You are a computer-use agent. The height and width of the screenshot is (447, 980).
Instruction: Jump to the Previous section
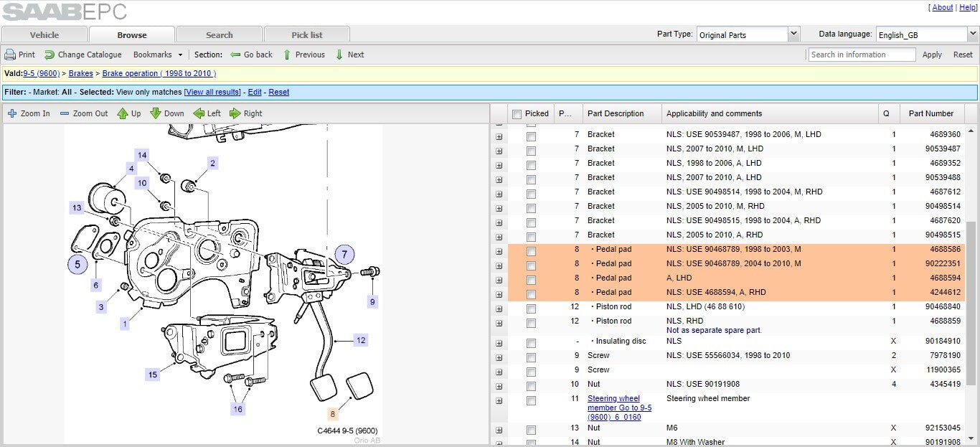click(x=303, y=55)
